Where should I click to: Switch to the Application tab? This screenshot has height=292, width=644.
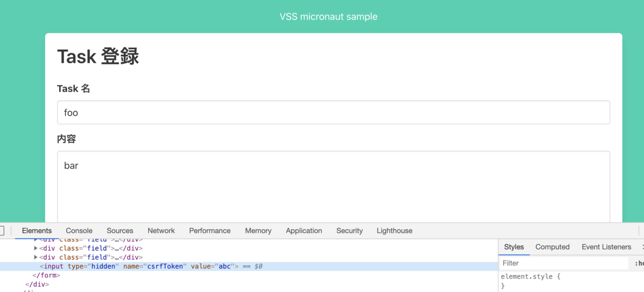[304, 231]
